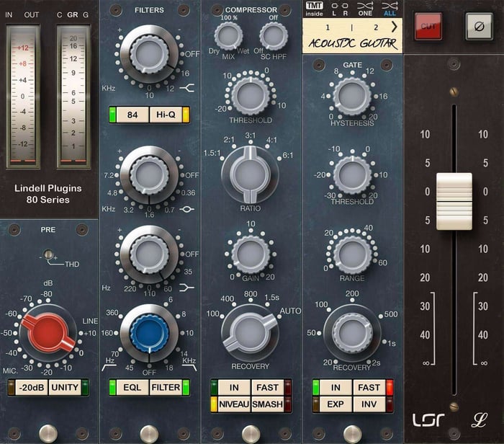Click the Acoustic Guitar channel name label
This screenshot has width=504, height=444.
(353, 43)
